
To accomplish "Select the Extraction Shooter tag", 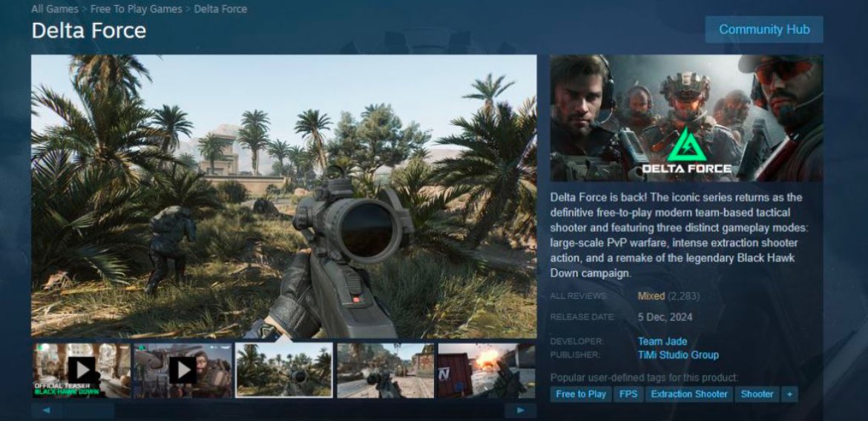I will [x=689, y=394].
